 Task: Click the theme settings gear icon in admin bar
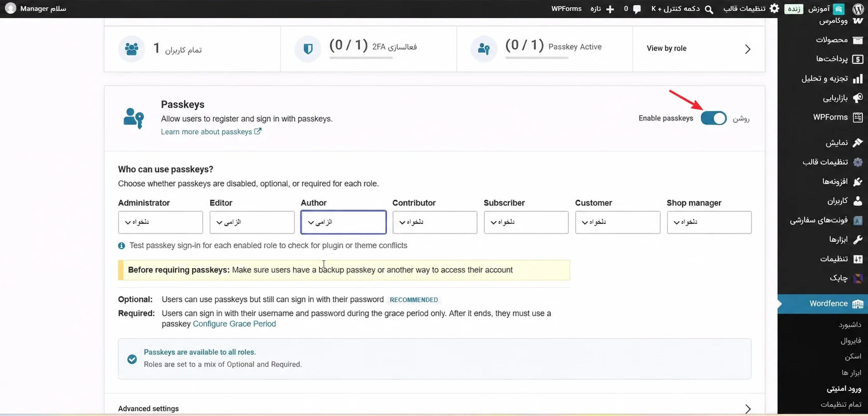[x=774, y=9]
